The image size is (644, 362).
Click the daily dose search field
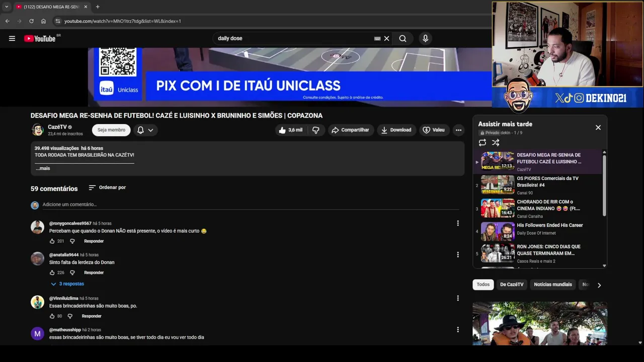294,38
